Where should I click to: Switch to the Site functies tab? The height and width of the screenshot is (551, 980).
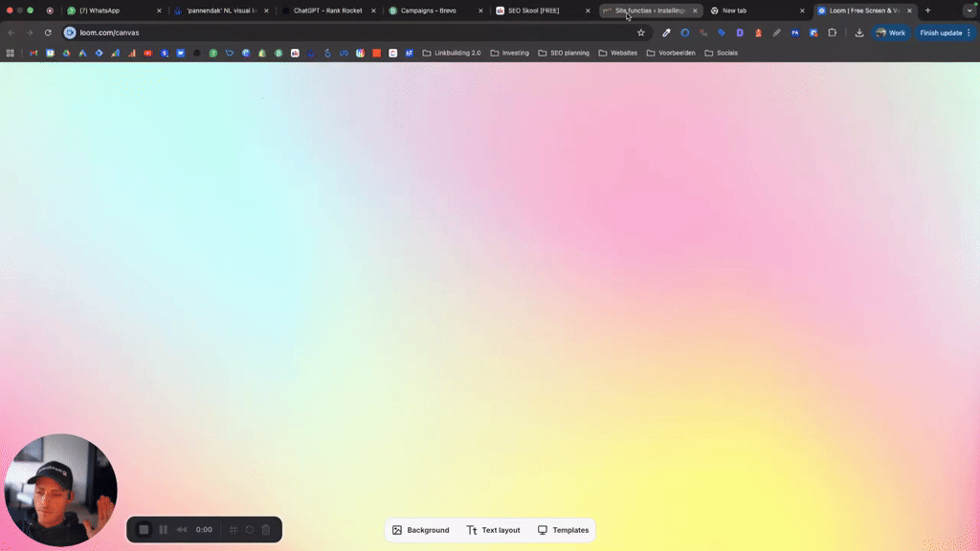[x=650, y=11]
